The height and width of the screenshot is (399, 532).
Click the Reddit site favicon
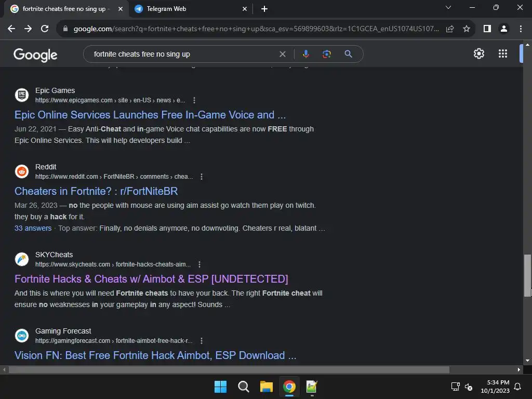coord(22,171)
